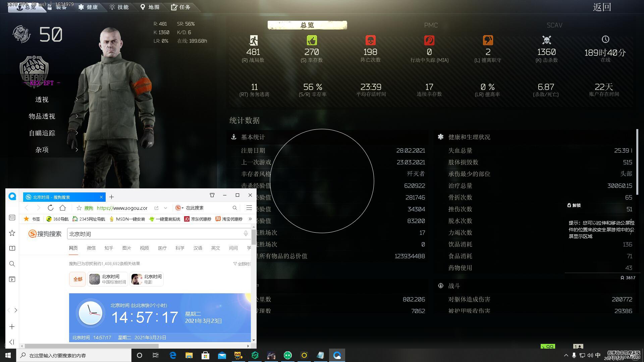
Task: Click 北京时间 电影 result card
Action: coord(147,279)
